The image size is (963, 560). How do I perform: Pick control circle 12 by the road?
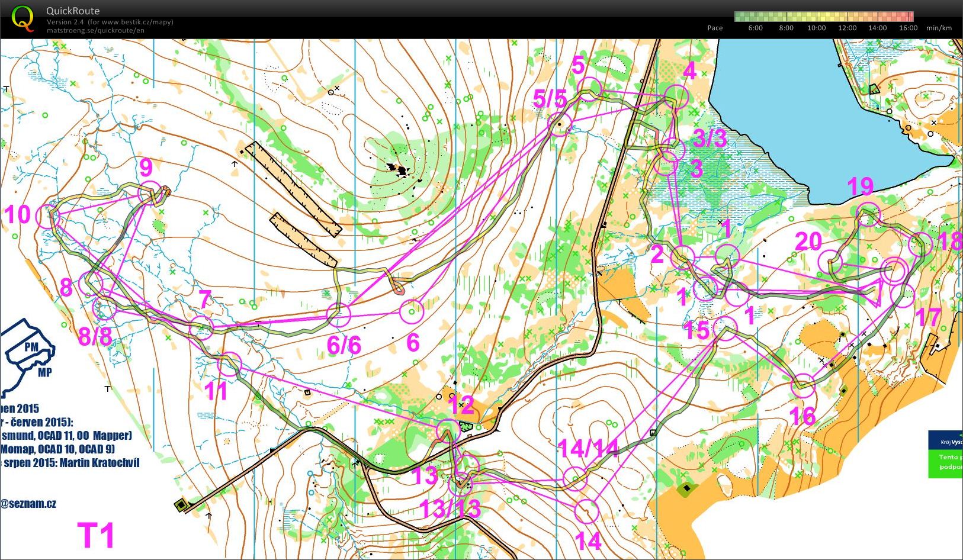point(448,430)
